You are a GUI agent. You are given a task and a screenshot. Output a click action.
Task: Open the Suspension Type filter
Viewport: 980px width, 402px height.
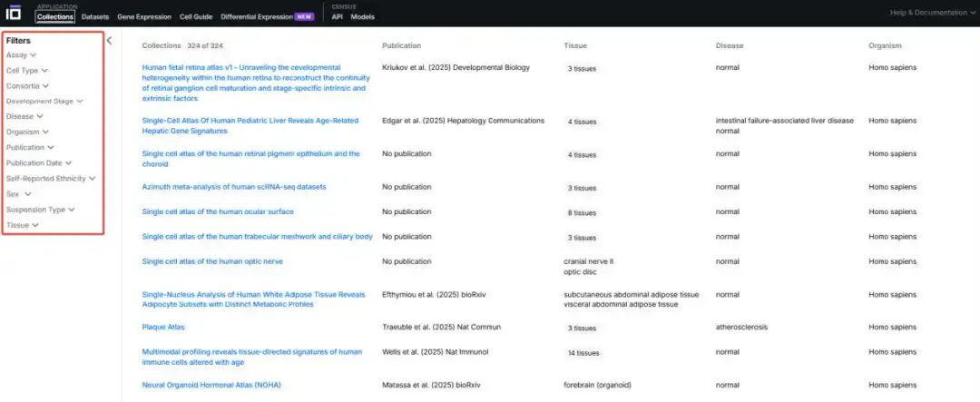point(40,210)
